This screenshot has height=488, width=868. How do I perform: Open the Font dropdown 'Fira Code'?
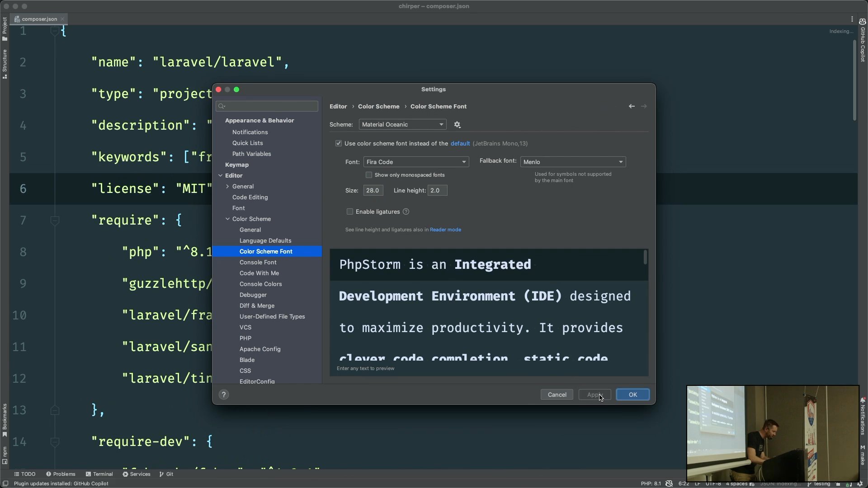tap(416, 162)
